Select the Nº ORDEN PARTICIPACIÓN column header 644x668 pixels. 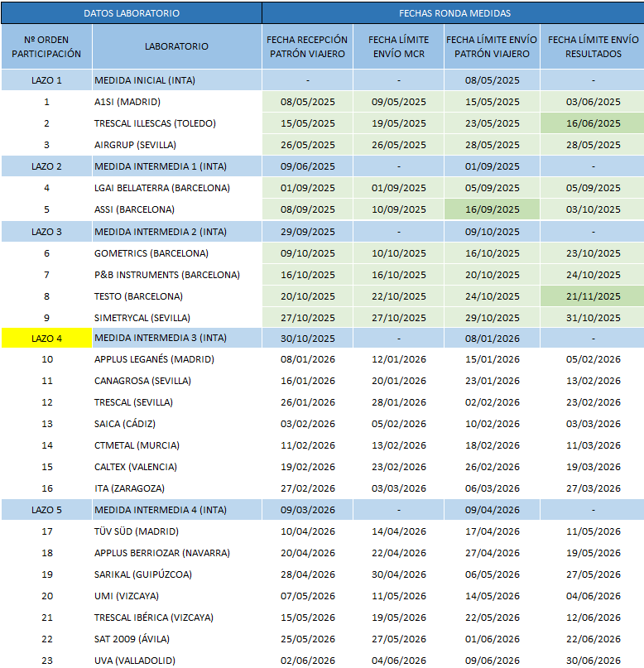(x=46, y=46)
